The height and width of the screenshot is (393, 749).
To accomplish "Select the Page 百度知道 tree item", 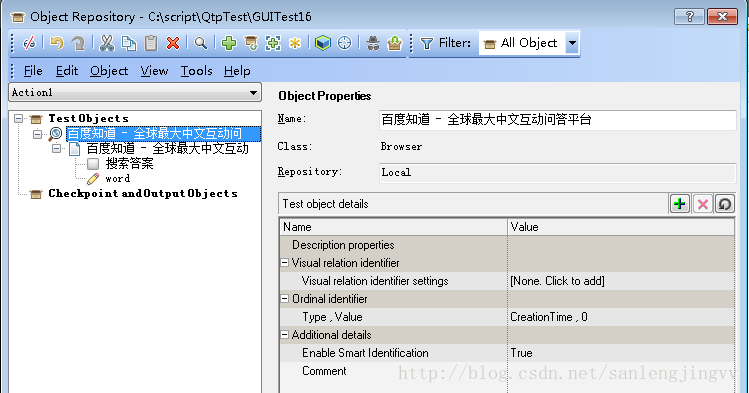I will [167, 149].
